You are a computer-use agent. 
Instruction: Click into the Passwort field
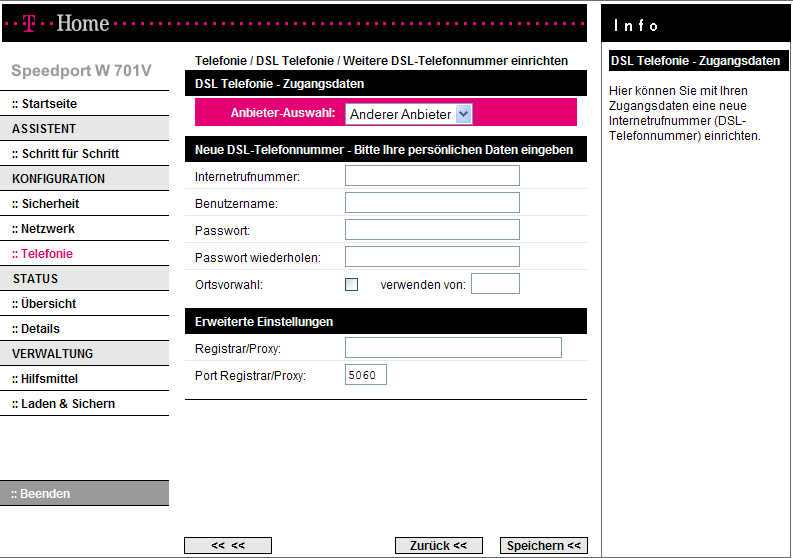pos(432,230)
